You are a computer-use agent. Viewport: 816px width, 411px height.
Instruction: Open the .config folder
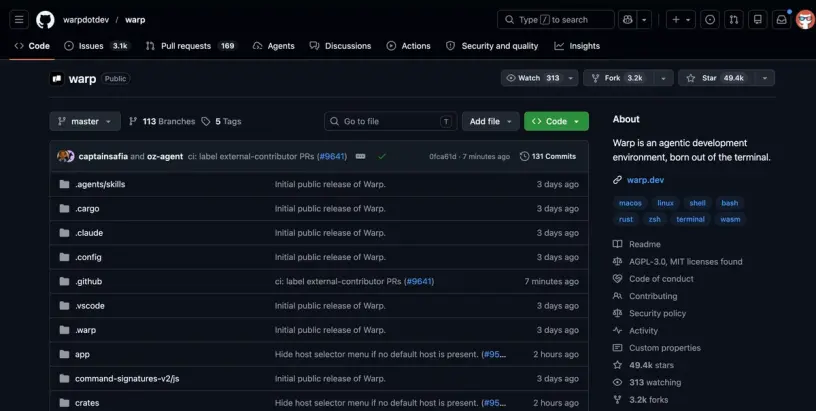88,257
